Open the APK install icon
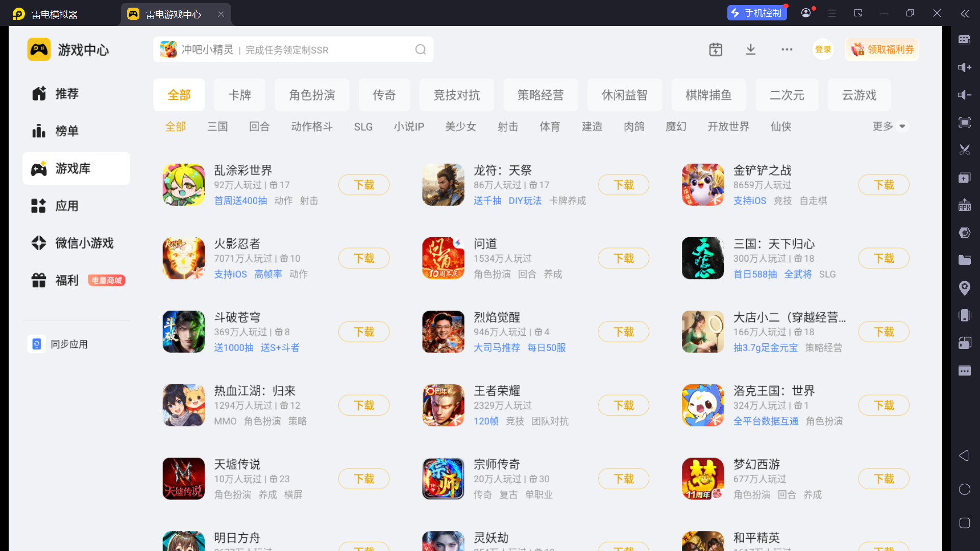 click(964, 205)
